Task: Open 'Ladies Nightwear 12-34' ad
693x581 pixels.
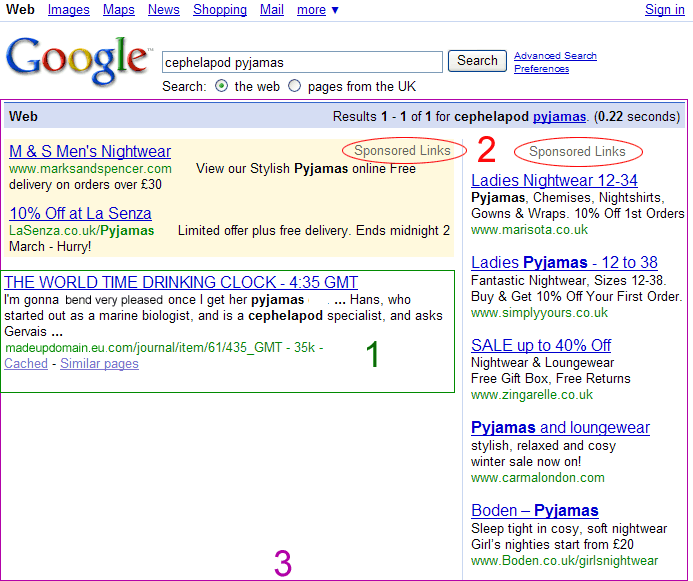Action: tap(554, 180)
